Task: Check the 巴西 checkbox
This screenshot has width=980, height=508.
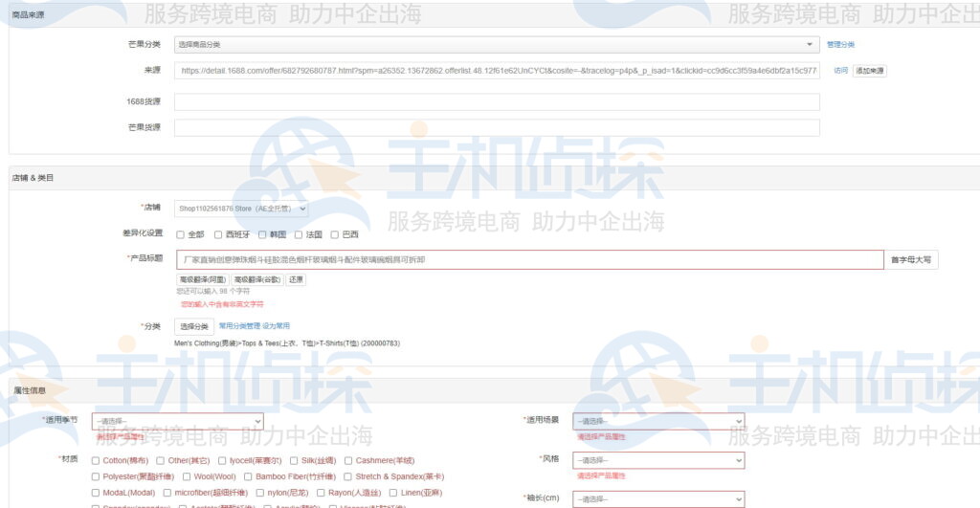Action: [335, 235]
